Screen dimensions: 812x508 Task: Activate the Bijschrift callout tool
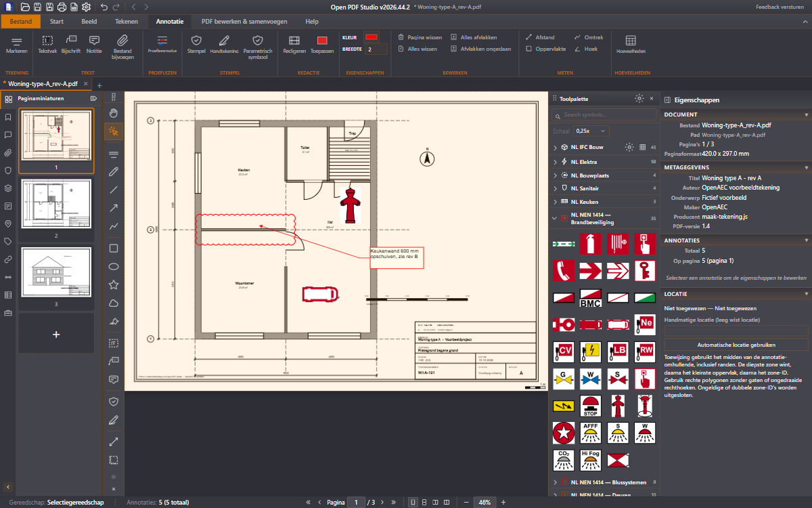point(71,45)
